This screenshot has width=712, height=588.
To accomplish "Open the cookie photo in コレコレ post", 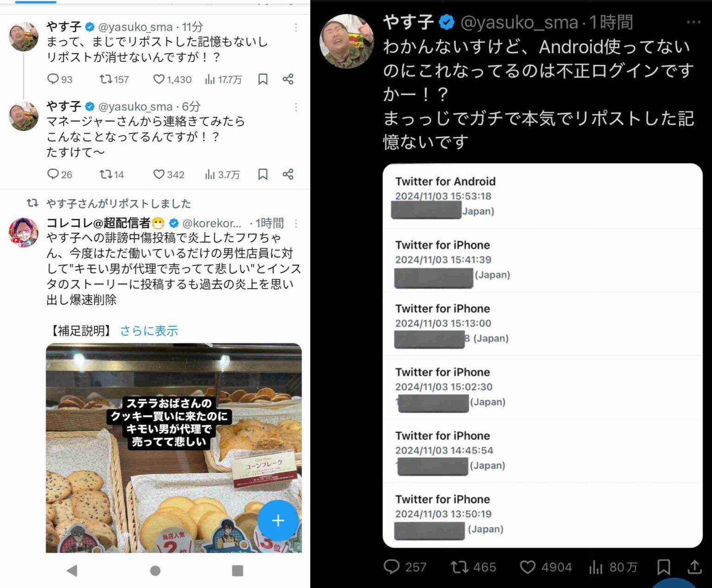I will tap(173, 448).
